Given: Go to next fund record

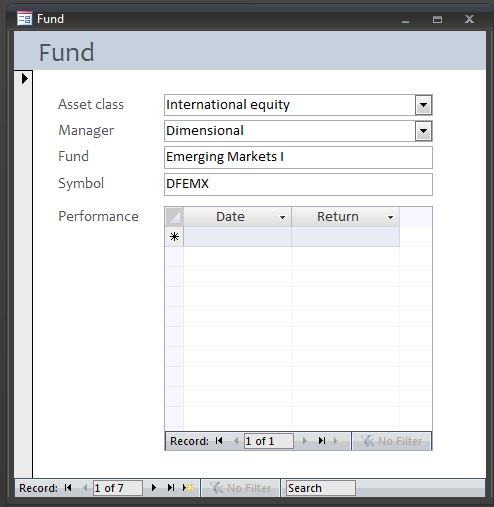Looking at the screenshot, I should pyautogui.click(x=154, y=488).
